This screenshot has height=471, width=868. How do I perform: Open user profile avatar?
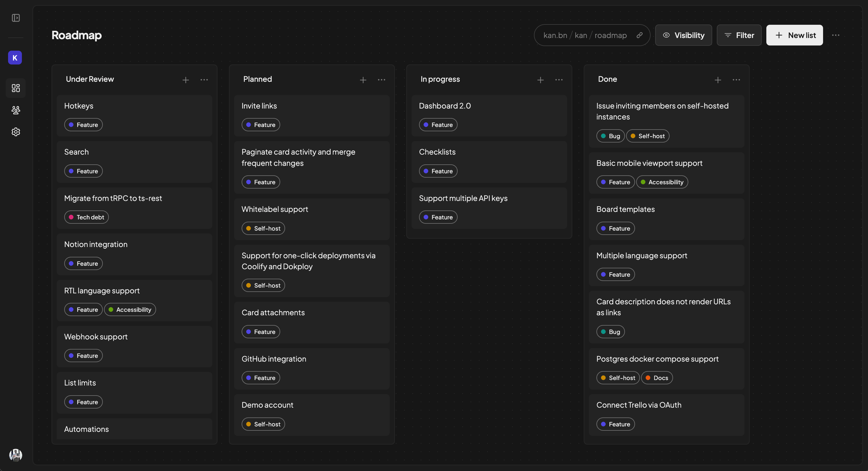click(x=16, y=455)
